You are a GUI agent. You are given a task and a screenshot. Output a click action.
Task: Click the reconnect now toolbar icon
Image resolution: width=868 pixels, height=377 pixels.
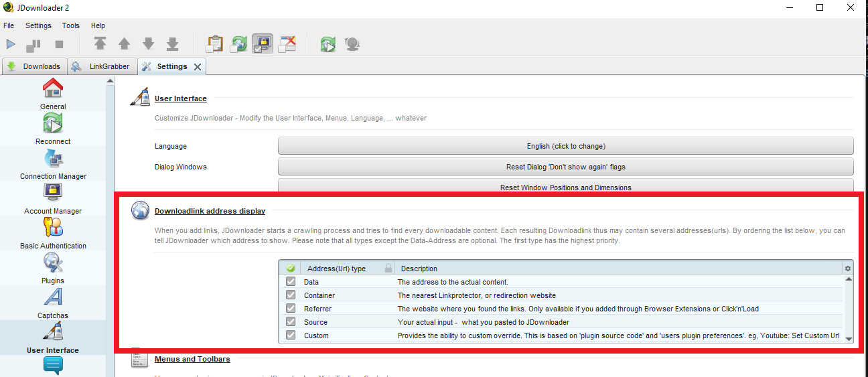pos(328,44)
